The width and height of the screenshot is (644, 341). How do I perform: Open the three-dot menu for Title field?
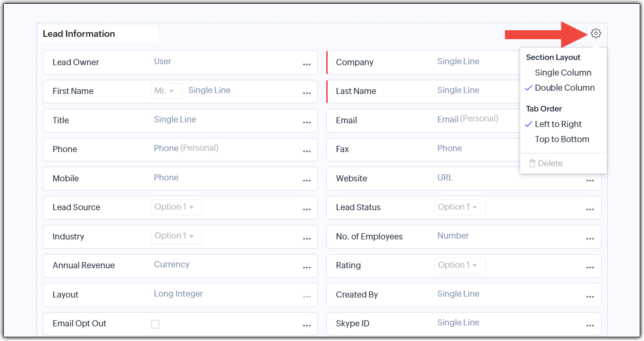[307, 123]
